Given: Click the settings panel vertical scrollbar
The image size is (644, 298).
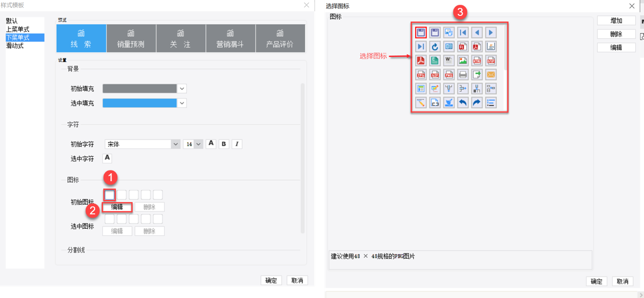Looking at the screenshot, I should pos(302,158).
